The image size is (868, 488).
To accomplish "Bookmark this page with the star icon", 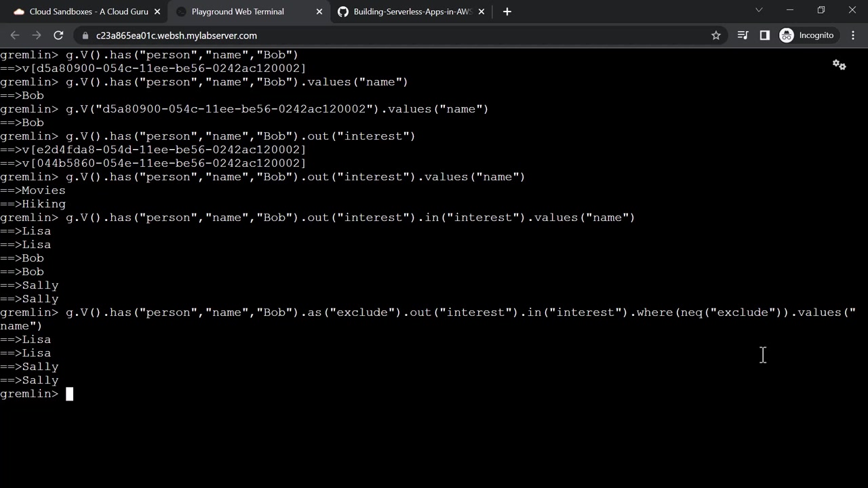I will click(716, 35).
